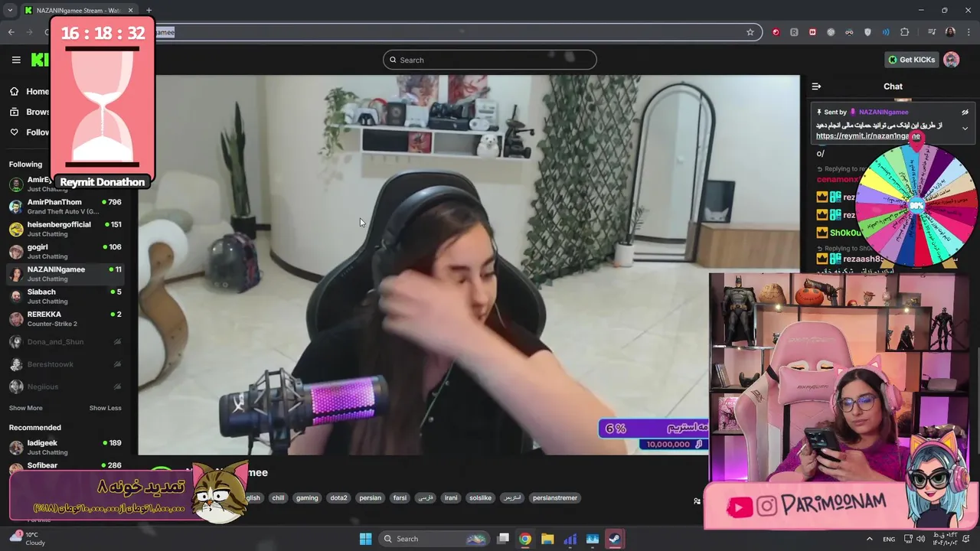Viewport: 980px width, 551px height.
Task: Click the Windows taskbar search box
Action: click(433, 539)
